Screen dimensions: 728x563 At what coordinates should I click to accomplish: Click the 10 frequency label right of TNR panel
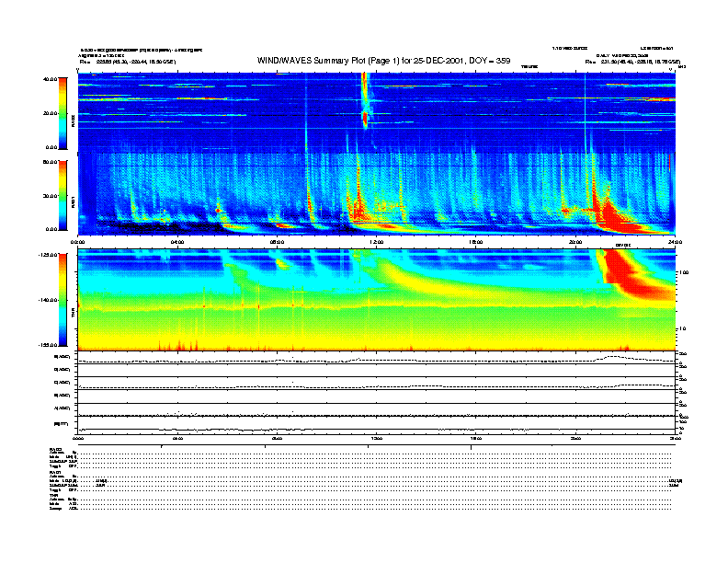click(683, 329)
